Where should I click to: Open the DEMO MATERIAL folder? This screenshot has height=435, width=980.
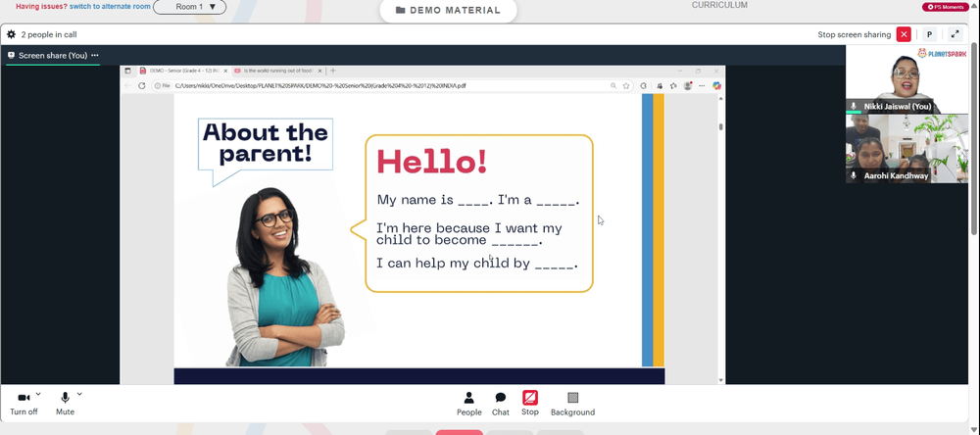click(x=448, y=10)
